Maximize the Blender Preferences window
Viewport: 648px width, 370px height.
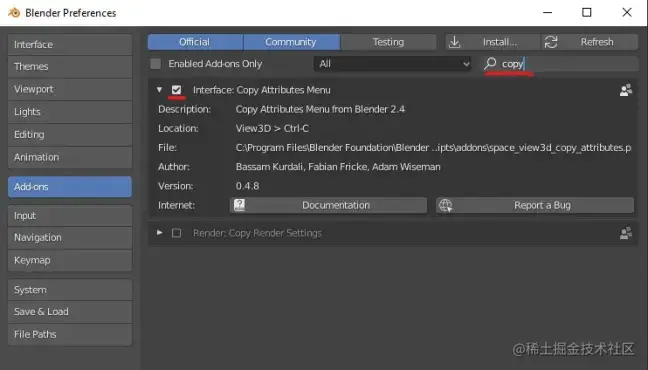(587, 12)
